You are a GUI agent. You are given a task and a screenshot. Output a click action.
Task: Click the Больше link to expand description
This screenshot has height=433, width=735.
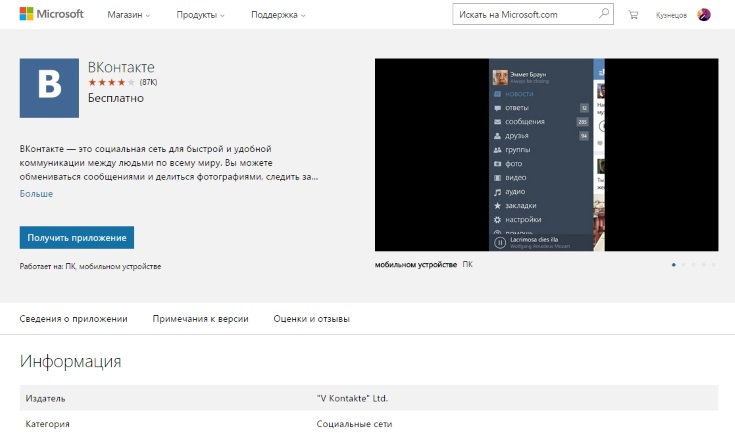(x=36, y=194)
